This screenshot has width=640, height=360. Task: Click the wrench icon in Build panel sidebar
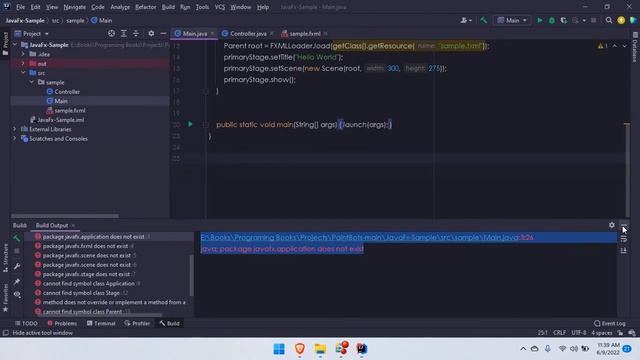[17, 267]
